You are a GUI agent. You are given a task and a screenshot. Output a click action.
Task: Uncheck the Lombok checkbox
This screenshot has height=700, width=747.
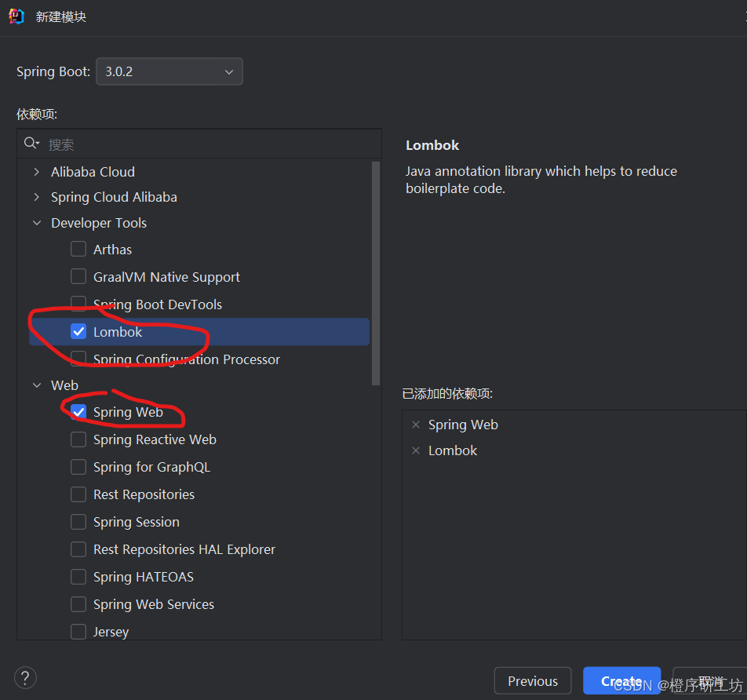click(x=78, y=331)
